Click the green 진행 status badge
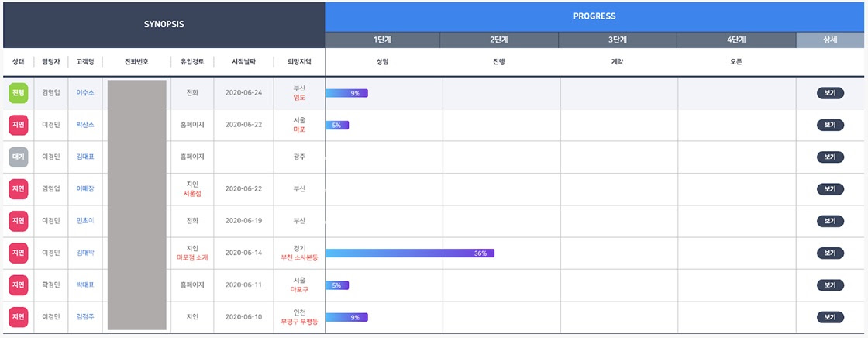Screen dimensions: 868x338 19,93
